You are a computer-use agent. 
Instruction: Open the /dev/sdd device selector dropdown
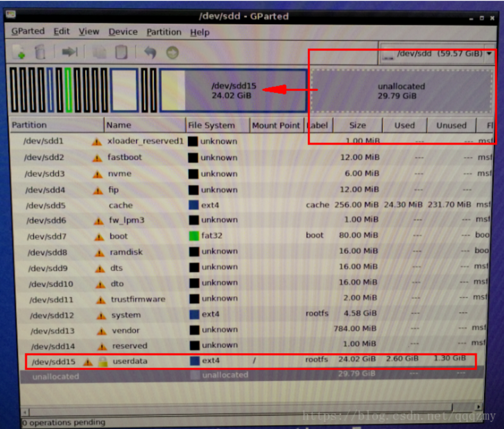pos(438,53)
